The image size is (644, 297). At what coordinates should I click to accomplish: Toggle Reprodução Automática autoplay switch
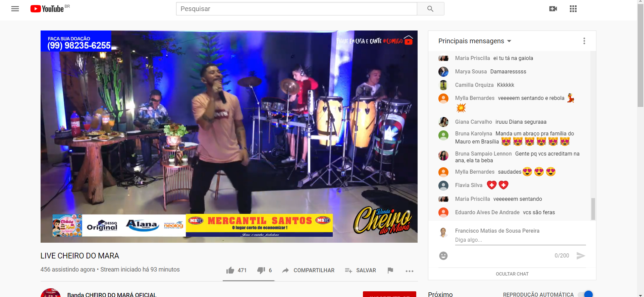point(585,294)
